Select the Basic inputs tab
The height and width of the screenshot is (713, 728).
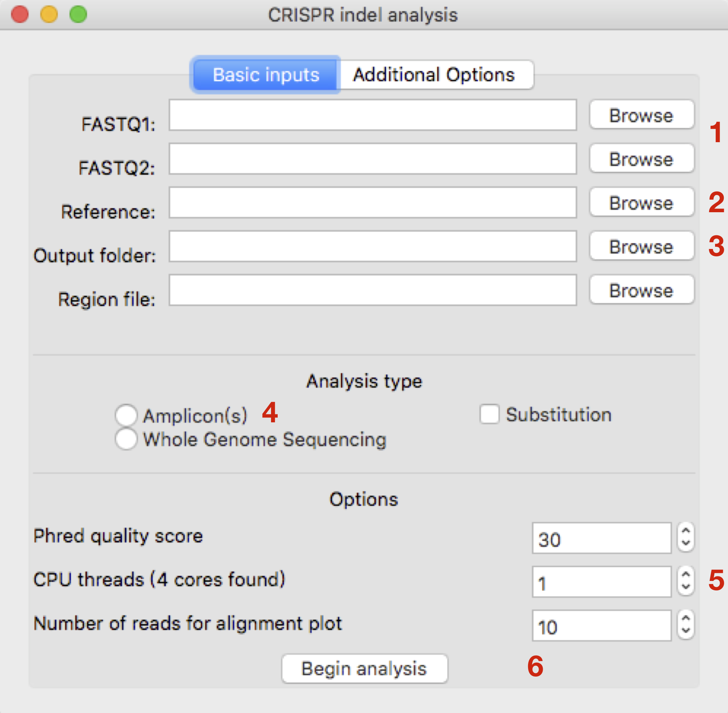click(x=266, y=75)
